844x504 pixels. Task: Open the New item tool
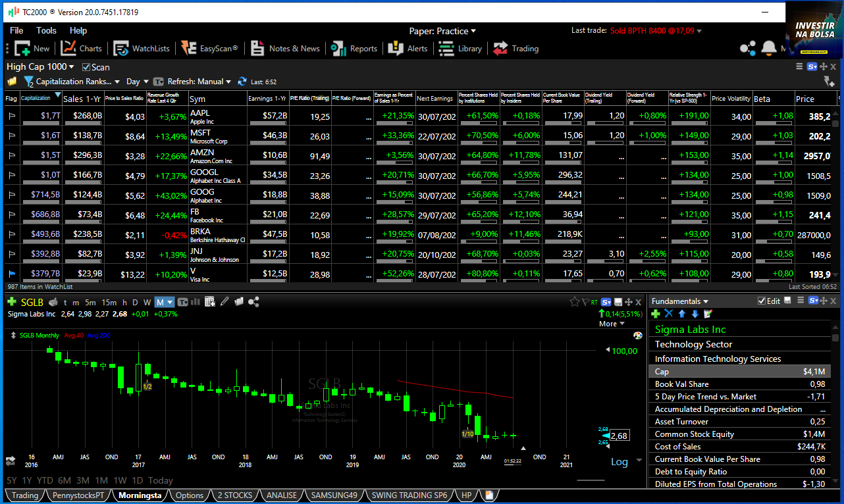click(x=32, y=48)
